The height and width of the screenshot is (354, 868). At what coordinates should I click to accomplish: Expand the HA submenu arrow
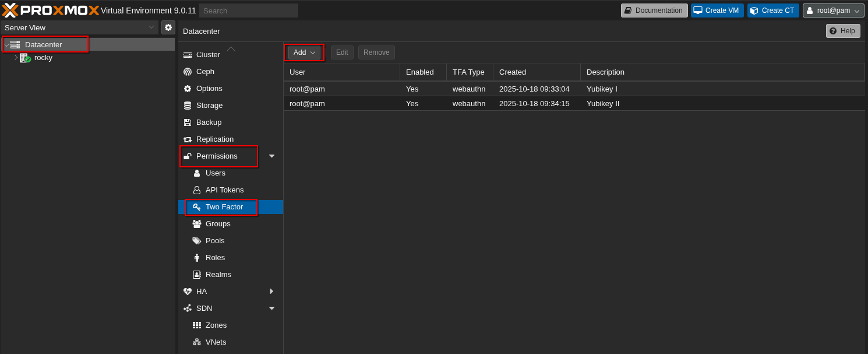[x=271, y=292]
